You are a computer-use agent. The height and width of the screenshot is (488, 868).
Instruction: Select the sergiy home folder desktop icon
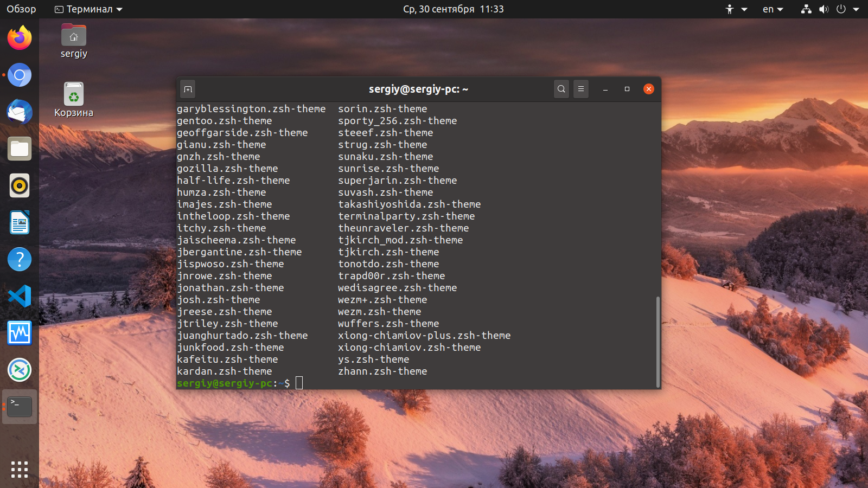point(74,41)
